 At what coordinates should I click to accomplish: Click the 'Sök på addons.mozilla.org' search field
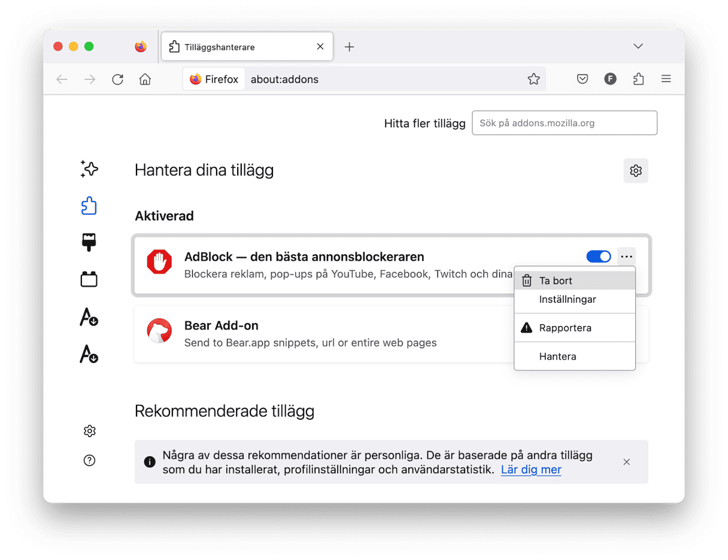564,123
